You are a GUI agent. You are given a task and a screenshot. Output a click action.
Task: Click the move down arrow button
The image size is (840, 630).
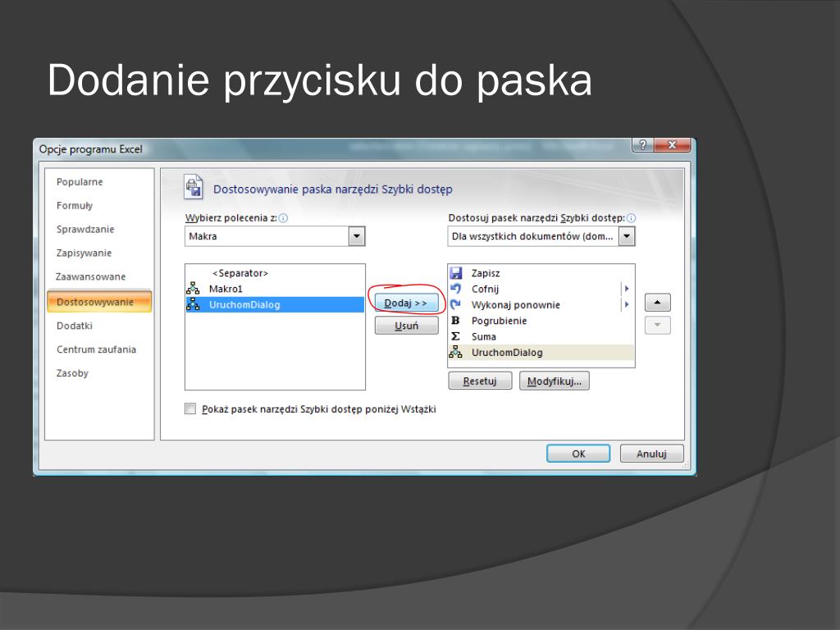coord(657,325)
